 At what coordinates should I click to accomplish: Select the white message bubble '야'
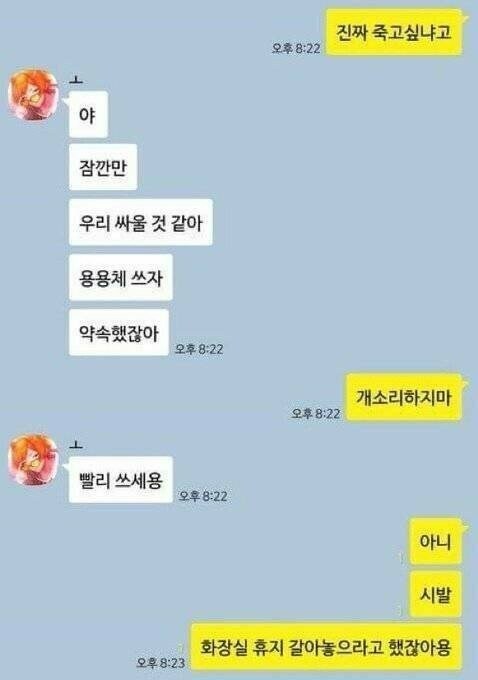coord(88,114)
